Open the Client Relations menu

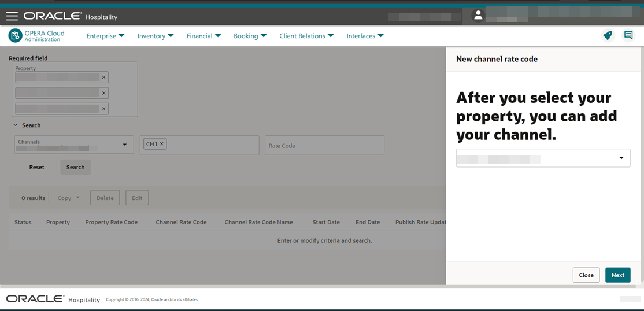pos(306,36)
